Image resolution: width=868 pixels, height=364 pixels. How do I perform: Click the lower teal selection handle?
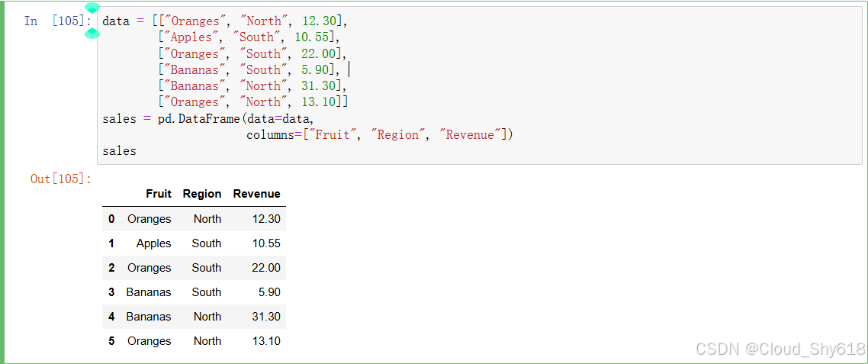[x=92, y=34]
